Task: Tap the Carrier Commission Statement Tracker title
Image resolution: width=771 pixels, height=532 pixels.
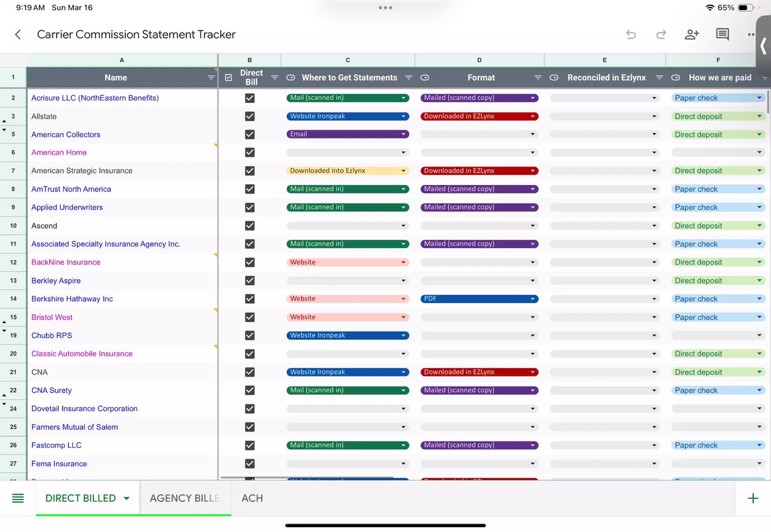Action: pos(136,34)
